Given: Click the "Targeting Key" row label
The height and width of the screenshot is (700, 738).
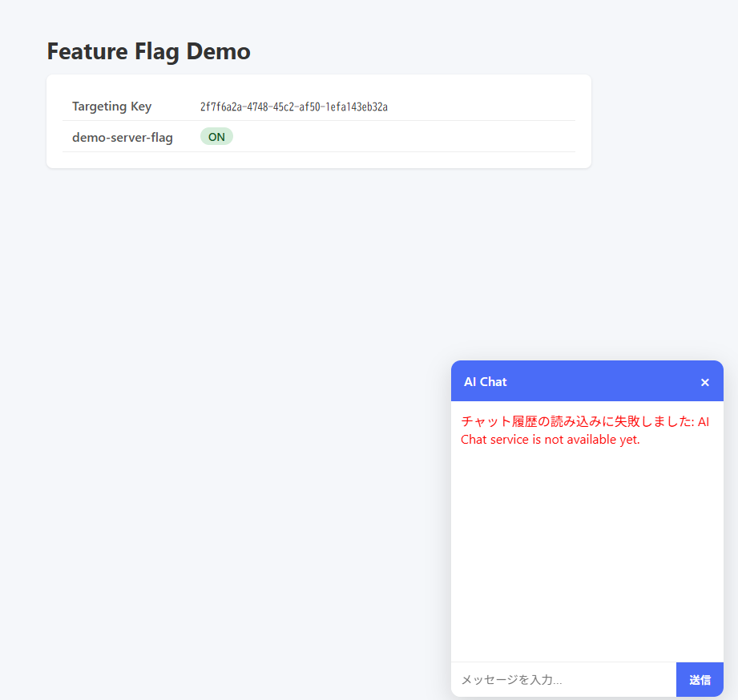Looking at the screenshot, I should click(x=111, y=107).
